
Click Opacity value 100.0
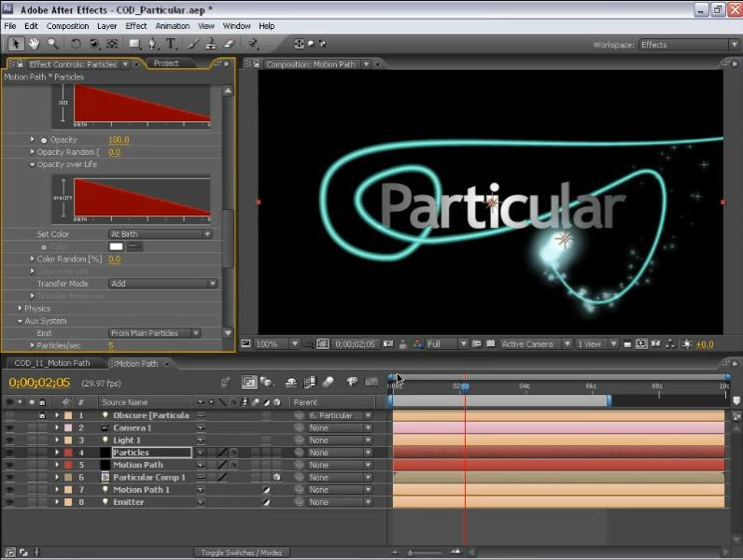[x=119, y=140]
